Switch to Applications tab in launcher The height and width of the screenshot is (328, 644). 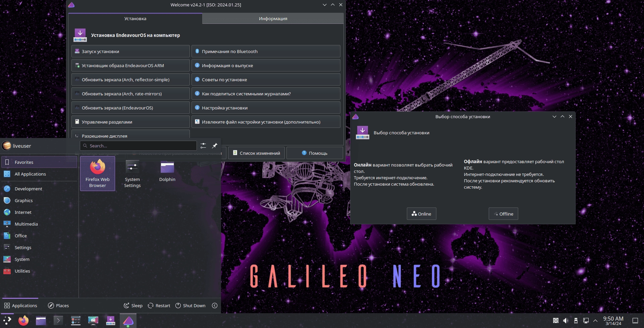coord(20,306)
